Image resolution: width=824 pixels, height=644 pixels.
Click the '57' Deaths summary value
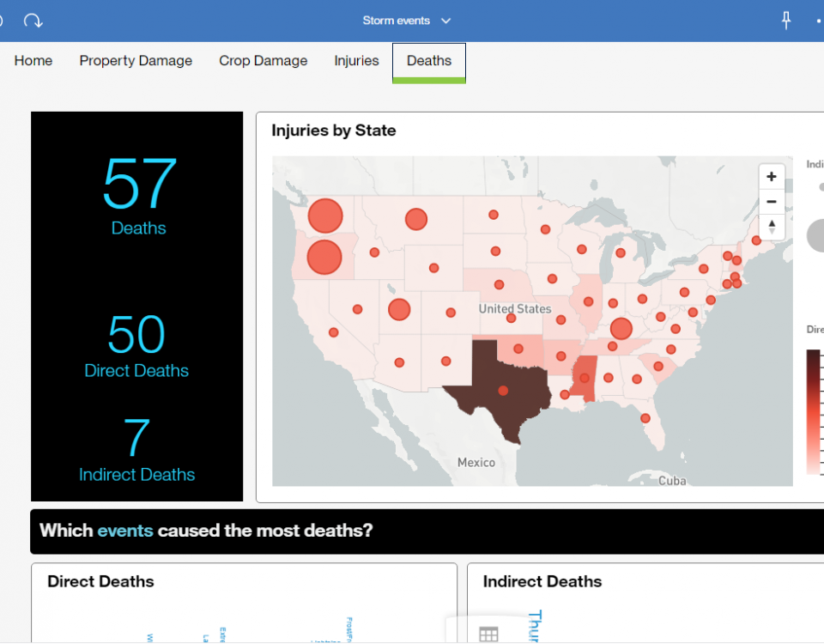(139, 184)
